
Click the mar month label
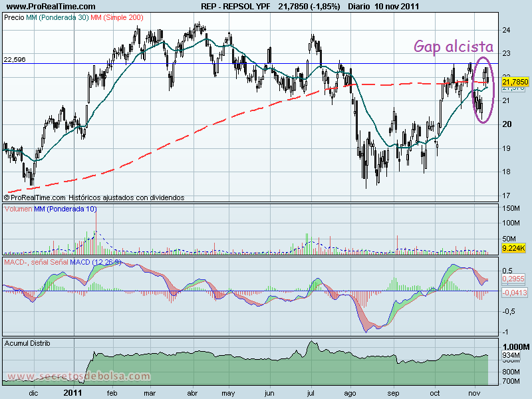click(x=150, y=393)
